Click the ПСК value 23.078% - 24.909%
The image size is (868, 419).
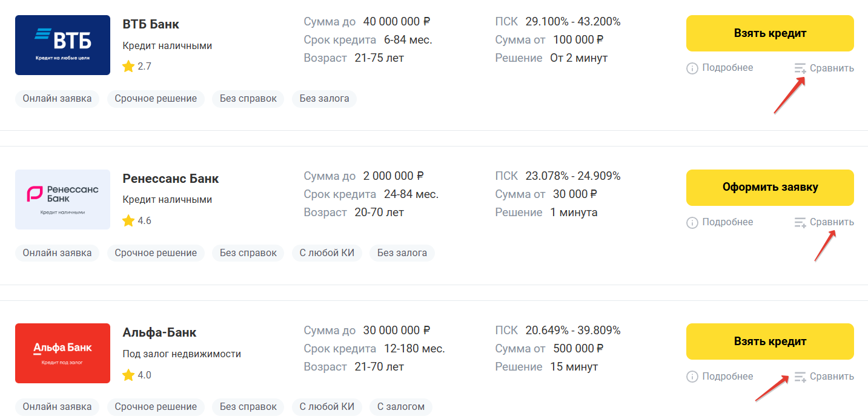(x=573, y=176)
